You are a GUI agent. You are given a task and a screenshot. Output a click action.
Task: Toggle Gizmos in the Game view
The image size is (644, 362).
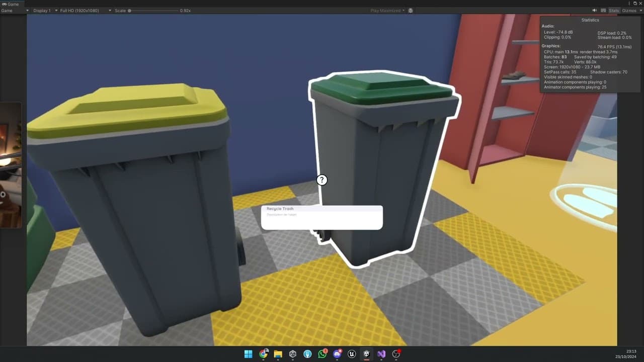click(x=629, y=11)
